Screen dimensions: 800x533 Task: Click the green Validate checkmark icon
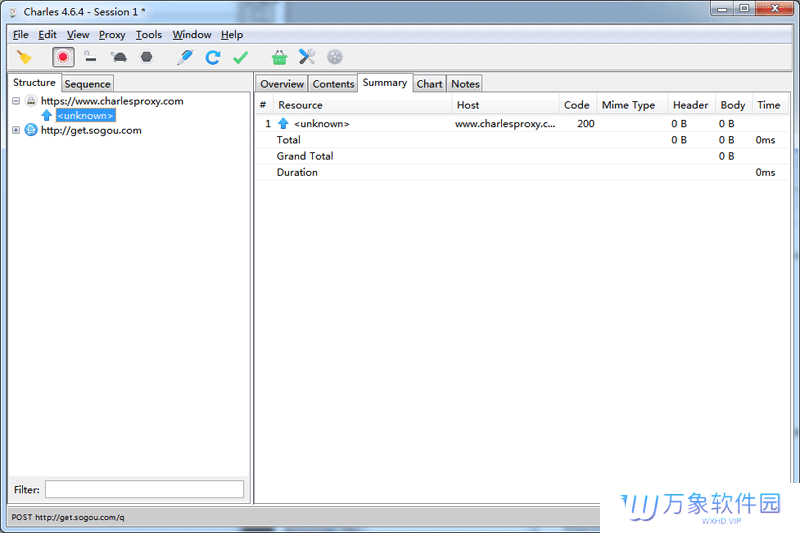tap(240, 57)
